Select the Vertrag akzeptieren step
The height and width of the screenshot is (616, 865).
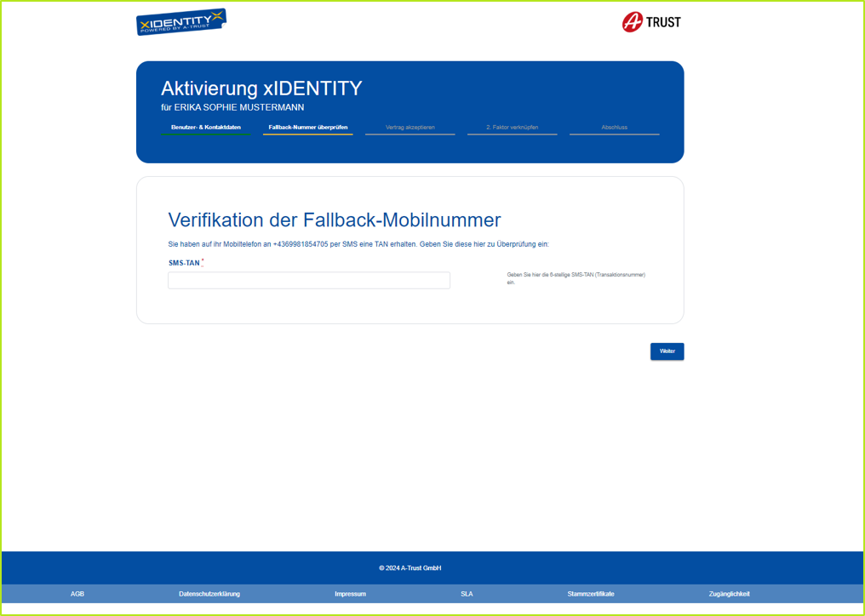[410, 126]
